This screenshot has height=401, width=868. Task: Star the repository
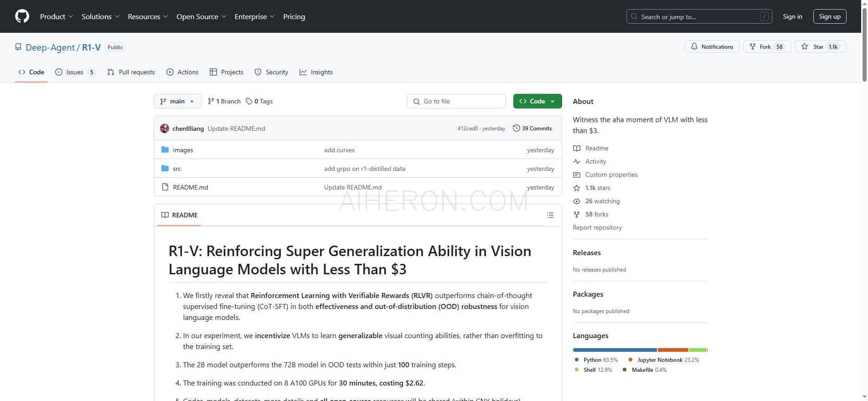pyautogui.click(x=821, y=46)
